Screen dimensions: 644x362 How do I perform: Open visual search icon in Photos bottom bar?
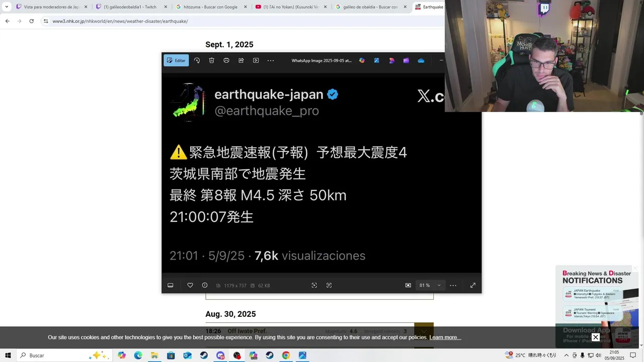pos(314,285)
